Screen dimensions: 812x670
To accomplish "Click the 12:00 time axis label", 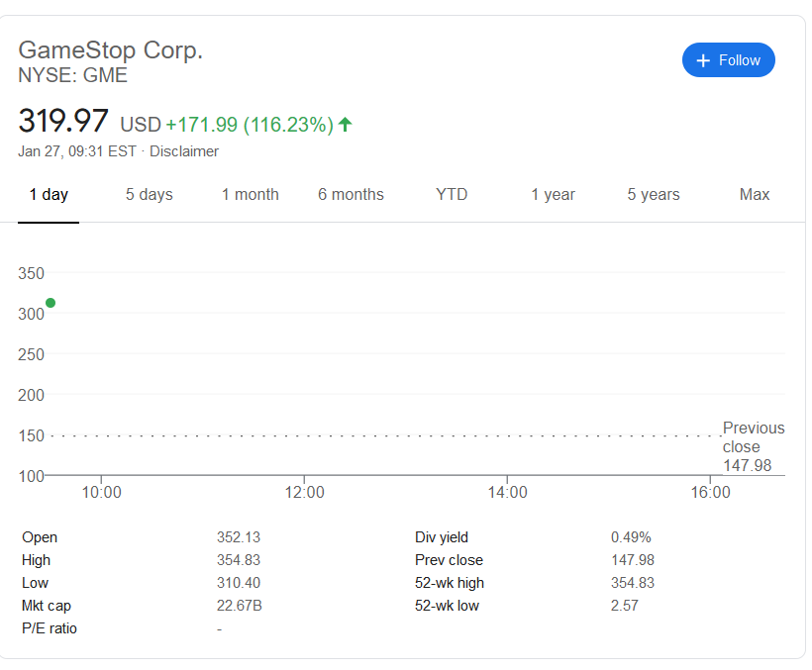I will click(x=304, y=492).
